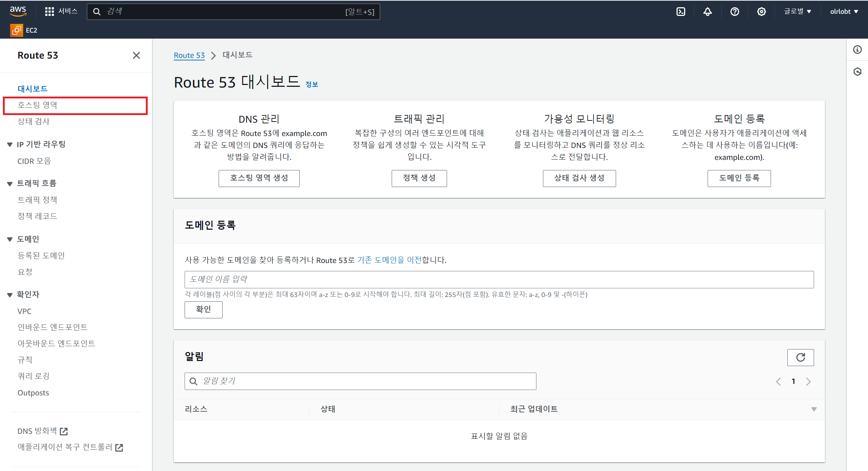The height and width of the screenshot is (471, 868).
Task: Click the AWS logo home icon
Action: [x=18, y=11]
